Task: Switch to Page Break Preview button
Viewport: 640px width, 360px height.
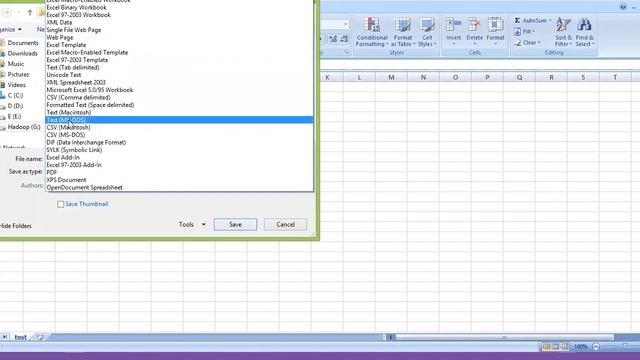Action: pyautogui.click(x=565, y=347)
